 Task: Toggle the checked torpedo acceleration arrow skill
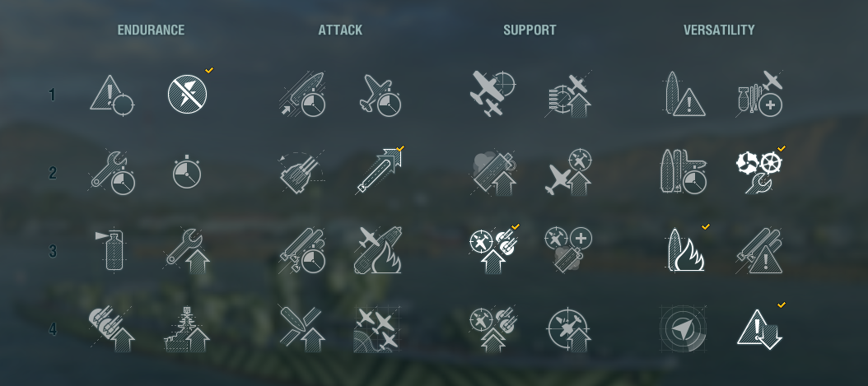[x=380, y=171]
